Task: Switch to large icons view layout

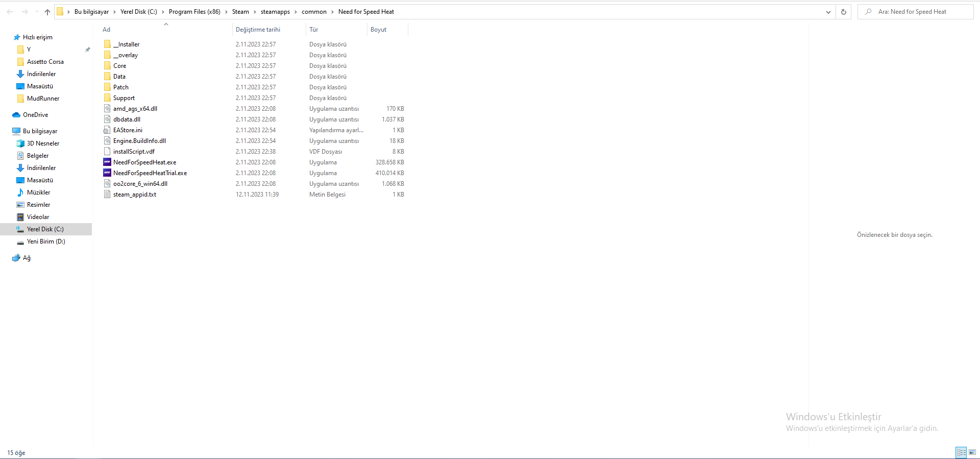Action: click(972, 452)
